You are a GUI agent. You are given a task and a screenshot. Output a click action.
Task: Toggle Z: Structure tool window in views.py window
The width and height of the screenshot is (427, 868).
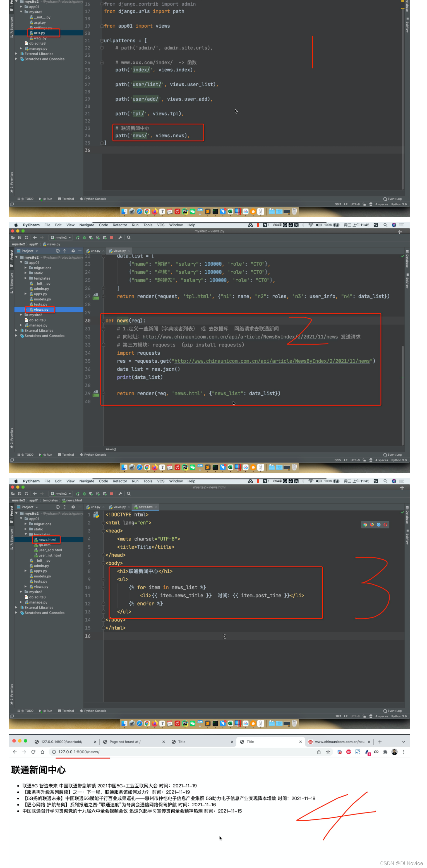tap(11, 283)
